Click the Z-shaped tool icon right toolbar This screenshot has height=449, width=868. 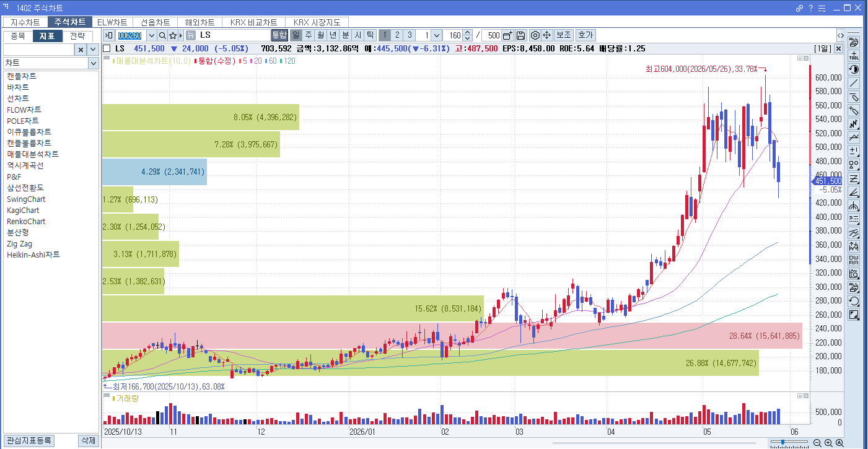click(x=854, y=178)
